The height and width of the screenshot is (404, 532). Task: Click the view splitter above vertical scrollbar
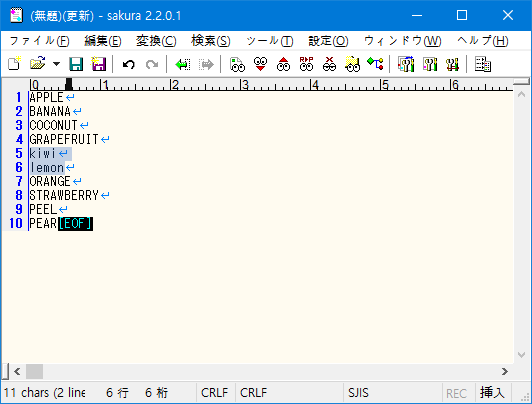point(521,81)
